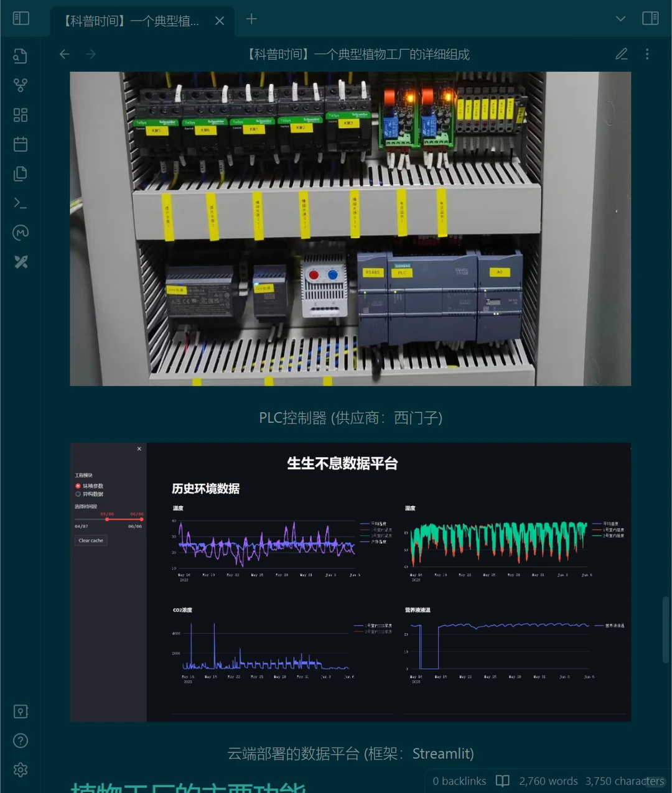Click the caption PLC控制器 (供应商: 西门子)
672x793 pixels.
click(x=350, y=418)
